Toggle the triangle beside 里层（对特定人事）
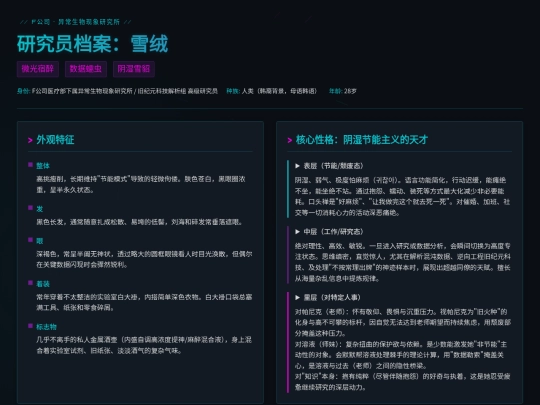The height and width of the screenshot is (405, 540). (x=298, y=298)
